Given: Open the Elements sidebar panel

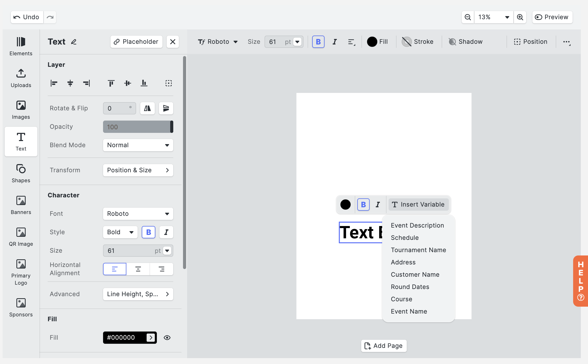Looking at the screenshot, I should [x=21, y=46].
